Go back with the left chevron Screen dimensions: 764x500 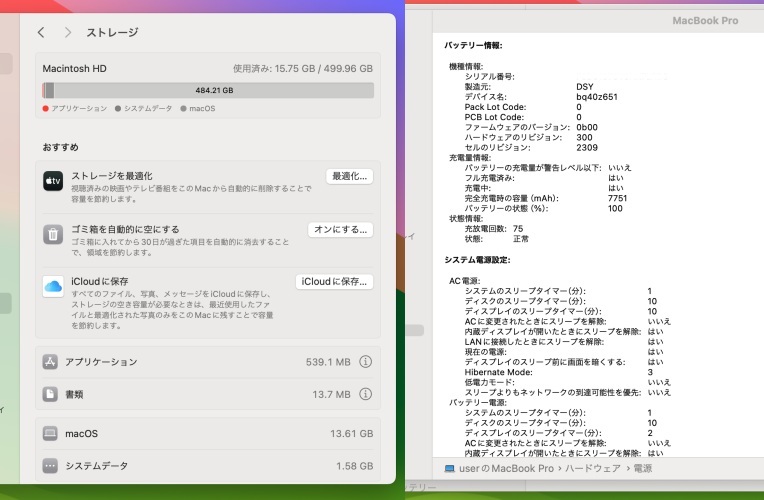(x=41, y=33)
